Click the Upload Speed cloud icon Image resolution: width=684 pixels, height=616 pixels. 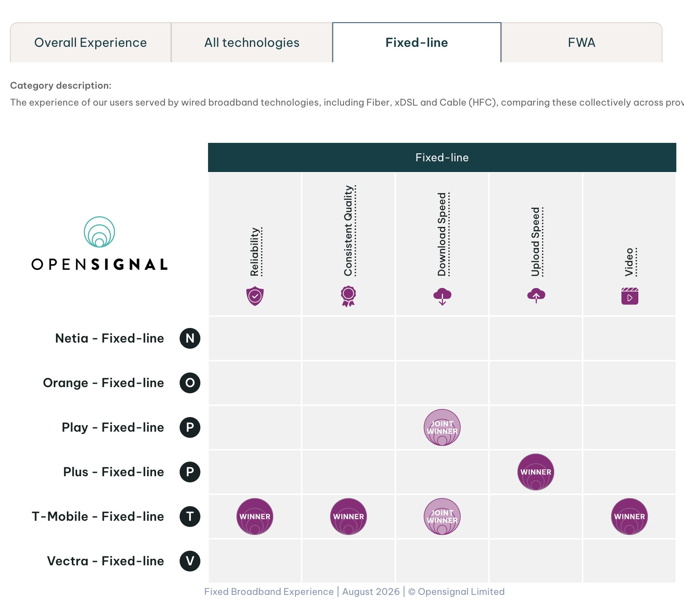(x=536, y=295)
